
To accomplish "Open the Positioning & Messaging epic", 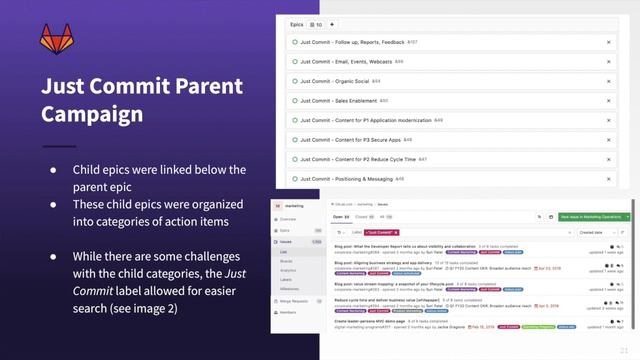I will pyautogui.click(x=347, y=179).
